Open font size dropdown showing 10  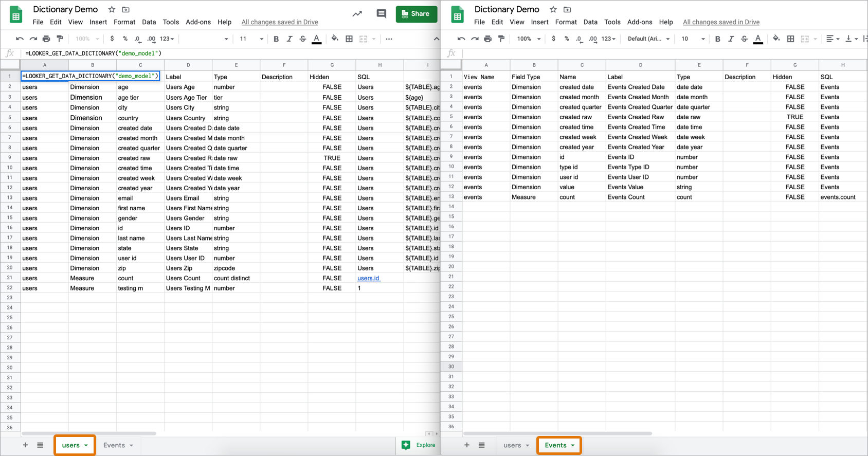[693, 39]
